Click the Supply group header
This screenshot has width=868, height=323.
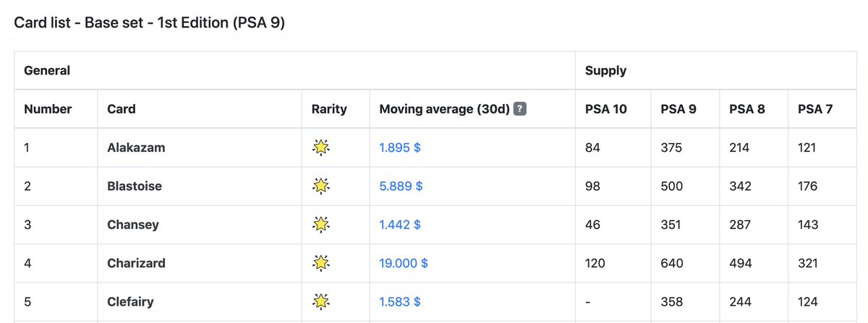605,71
